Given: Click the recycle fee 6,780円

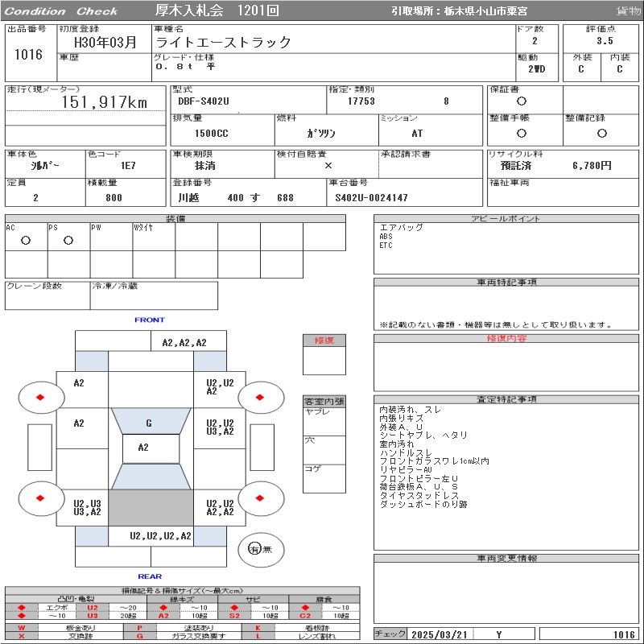Looking at the screenshot, I should 592,166.
